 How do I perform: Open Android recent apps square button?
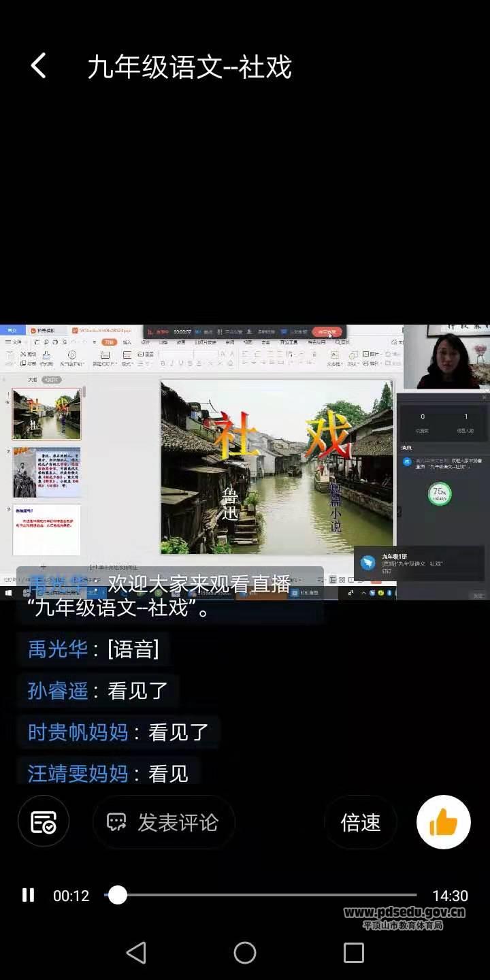tap(353, 953)
